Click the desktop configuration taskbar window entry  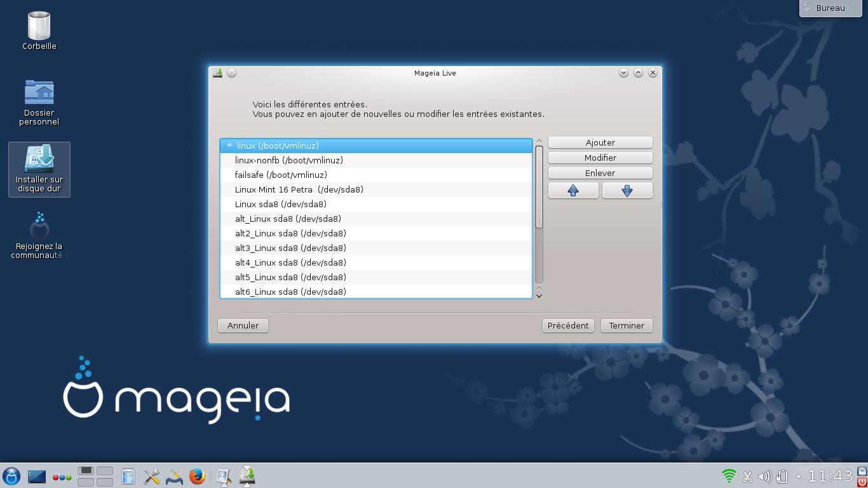(x=224, y=477)
